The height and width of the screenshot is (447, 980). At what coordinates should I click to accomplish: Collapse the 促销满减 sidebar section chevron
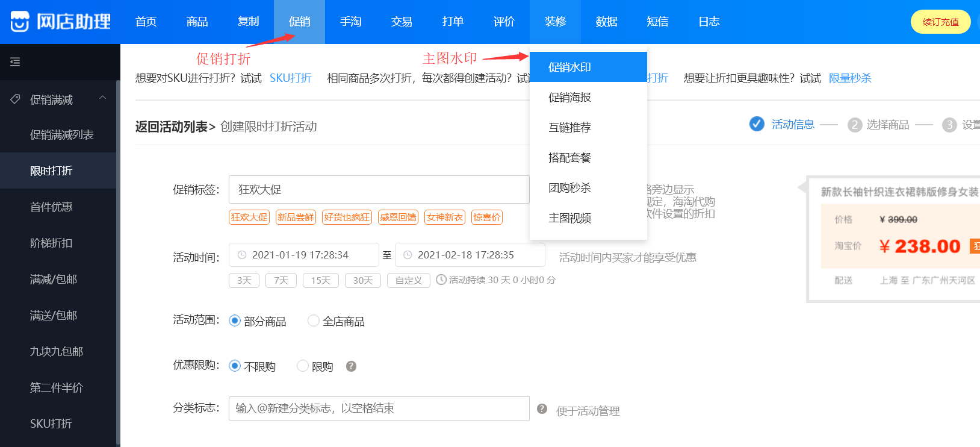(102, 98)
